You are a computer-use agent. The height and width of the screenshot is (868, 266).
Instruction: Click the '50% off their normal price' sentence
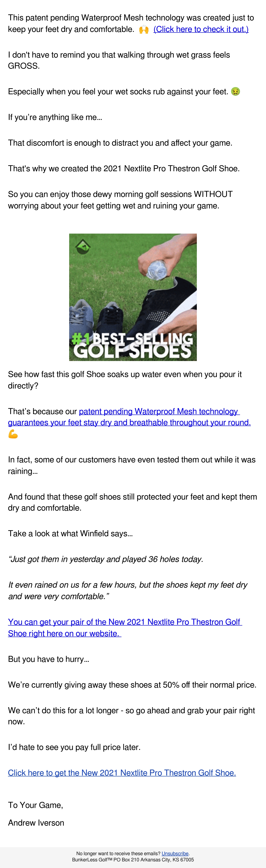click(x=132, y=685)
